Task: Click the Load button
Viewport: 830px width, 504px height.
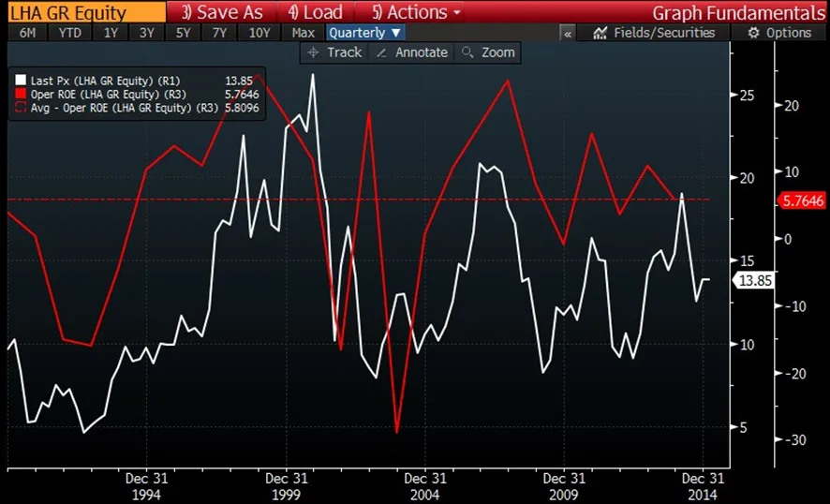Action: point(316,12)
